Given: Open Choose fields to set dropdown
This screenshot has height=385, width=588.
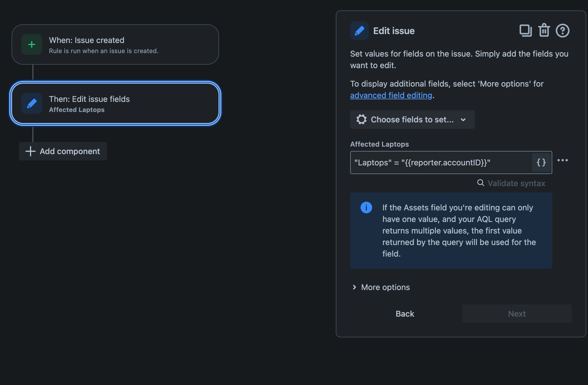Looking at the screenshot, I should pyautogui.click(x=412, y=119).
